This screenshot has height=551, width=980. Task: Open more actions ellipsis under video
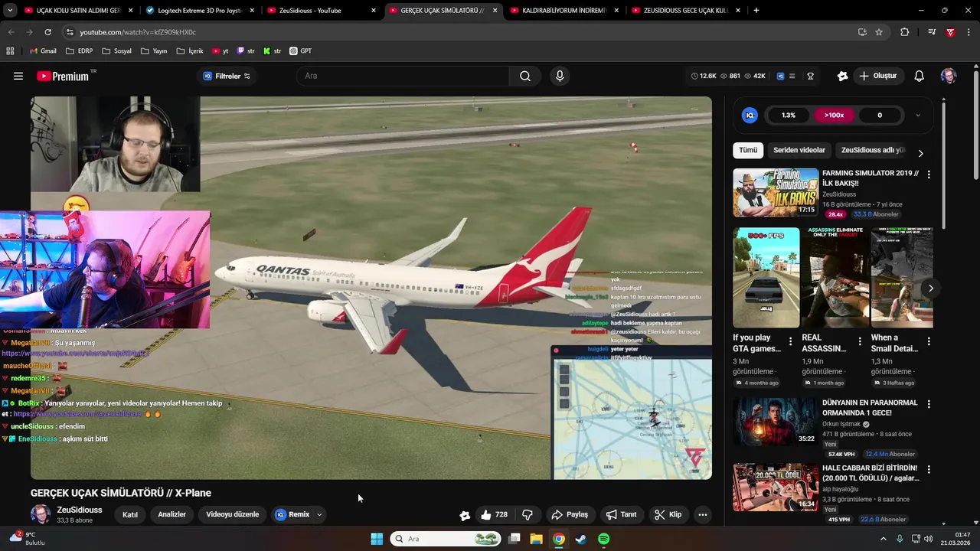pos(703,514)
